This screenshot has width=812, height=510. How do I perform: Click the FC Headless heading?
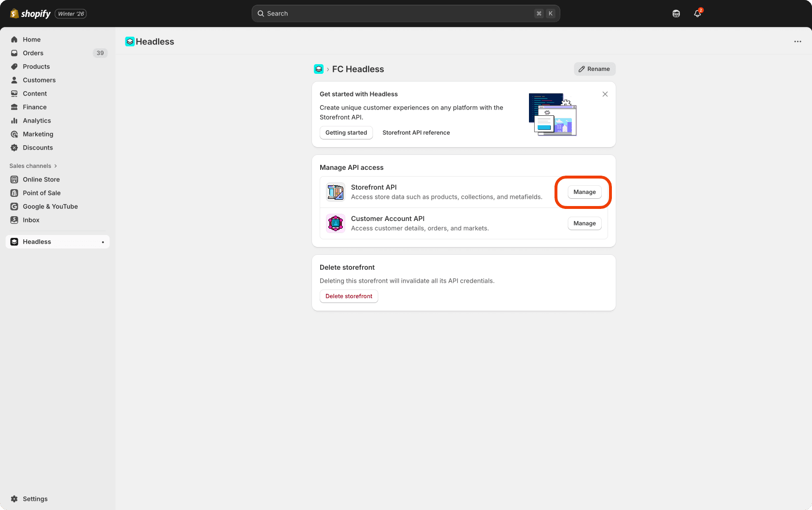tap(358, 69)
